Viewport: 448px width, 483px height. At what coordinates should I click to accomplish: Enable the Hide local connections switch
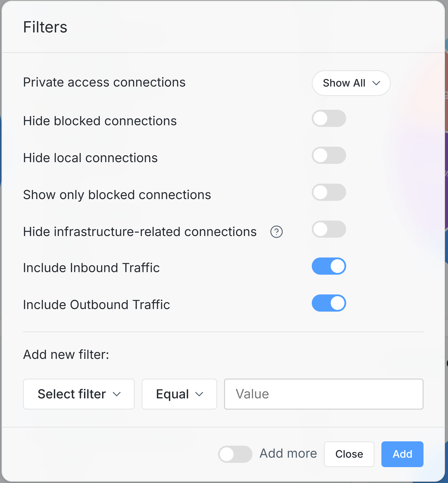point(329,155)
